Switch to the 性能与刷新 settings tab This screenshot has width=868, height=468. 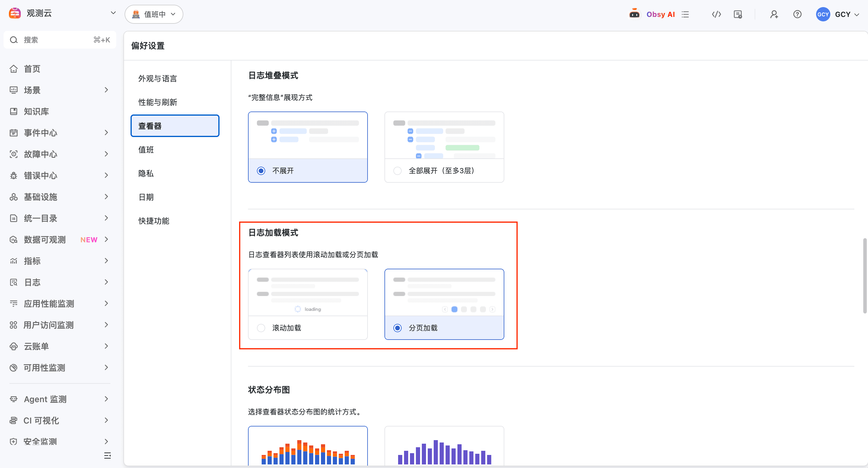[x=175, y=102]
